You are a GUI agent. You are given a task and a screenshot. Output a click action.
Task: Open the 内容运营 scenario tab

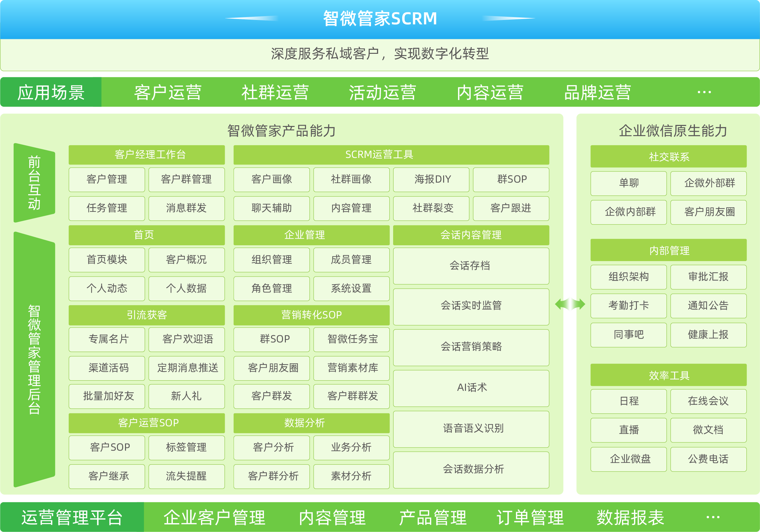coord(490,92)
